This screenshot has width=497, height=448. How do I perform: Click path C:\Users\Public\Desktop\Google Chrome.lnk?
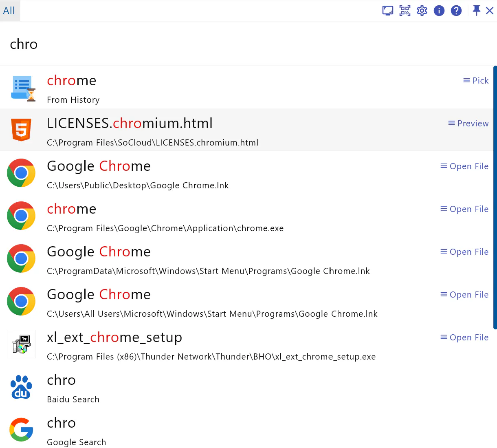138,185
